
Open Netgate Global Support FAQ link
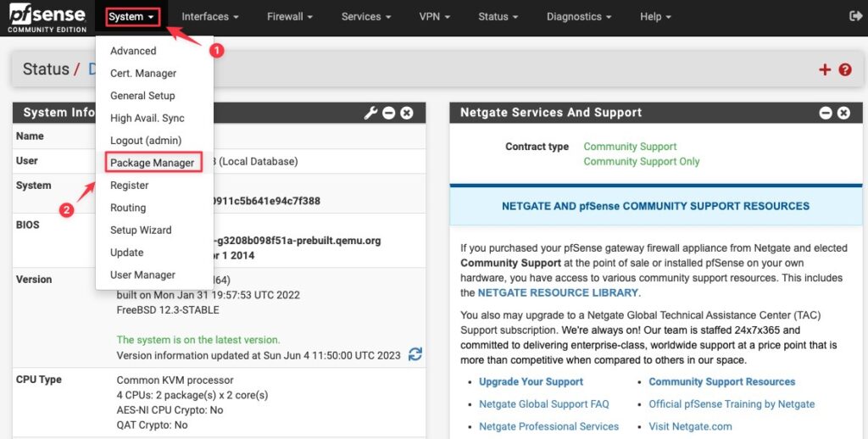pos(543,404)
